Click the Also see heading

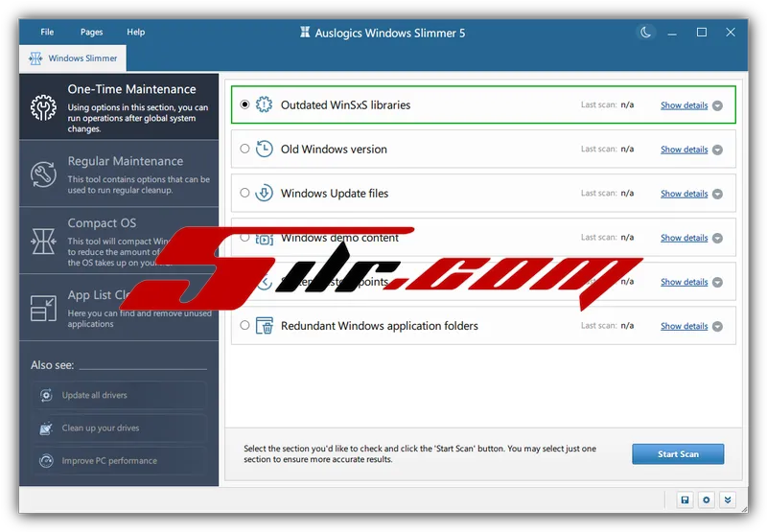[52, 365]
